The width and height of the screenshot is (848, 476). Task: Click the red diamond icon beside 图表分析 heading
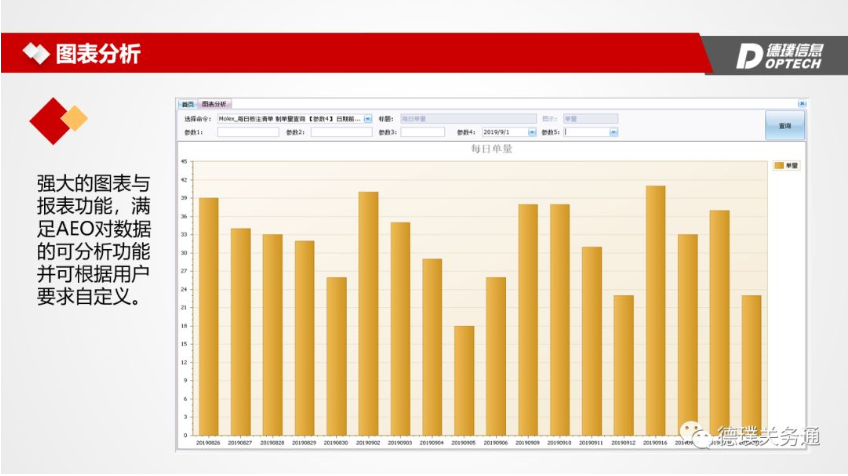[36, 53]
